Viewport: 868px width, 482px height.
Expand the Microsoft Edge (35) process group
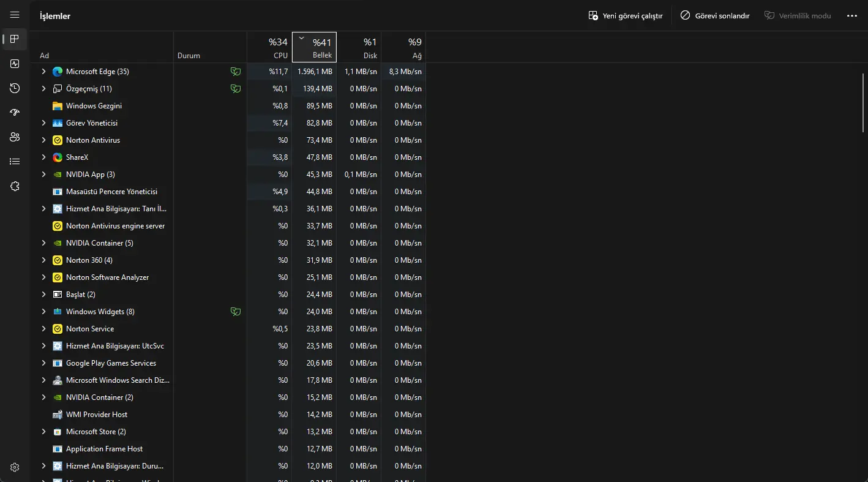click(43, 72)
